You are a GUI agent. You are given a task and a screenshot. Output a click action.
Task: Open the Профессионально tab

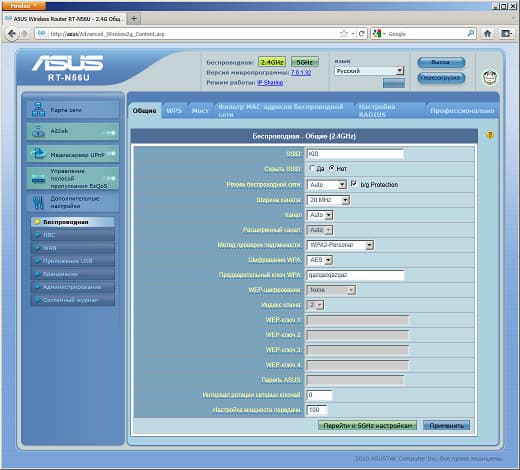pos(462,111)
